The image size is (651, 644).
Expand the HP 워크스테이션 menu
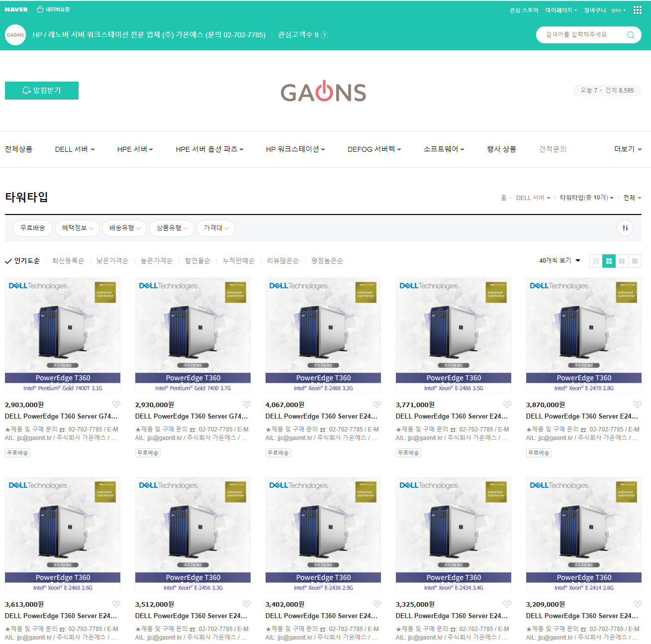295,149
